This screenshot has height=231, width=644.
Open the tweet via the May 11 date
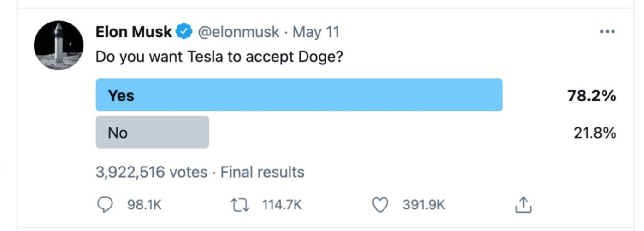pos(316,32)
